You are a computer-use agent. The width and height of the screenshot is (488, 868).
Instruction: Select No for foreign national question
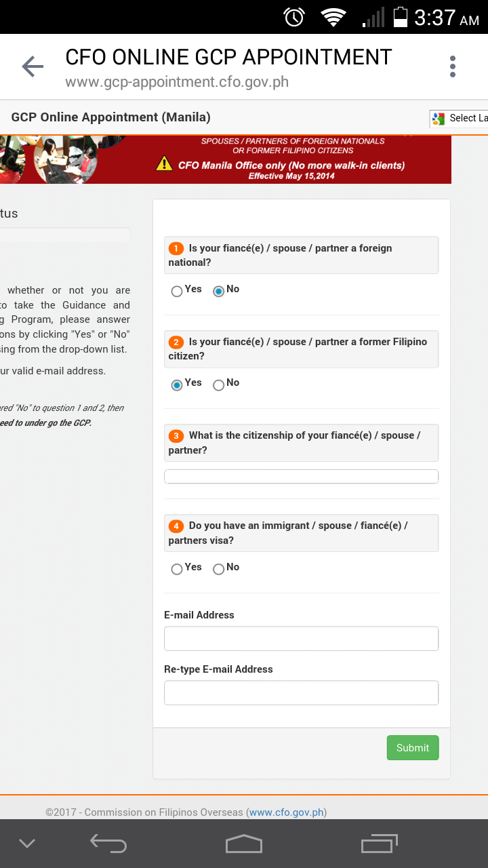click(x=218, y=292)
